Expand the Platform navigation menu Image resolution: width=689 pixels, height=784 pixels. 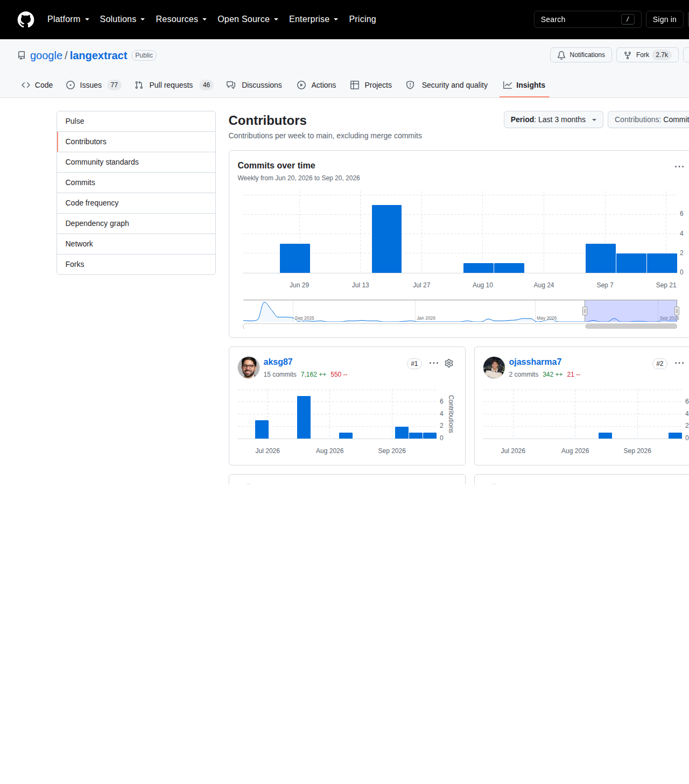pyautogui.click(x=68, y=19)
